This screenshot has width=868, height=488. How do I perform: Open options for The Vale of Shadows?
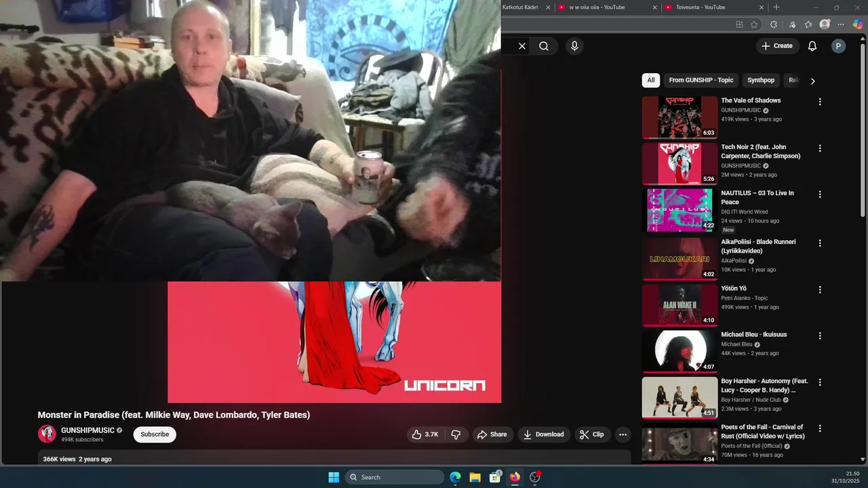(x=820, y=102)
